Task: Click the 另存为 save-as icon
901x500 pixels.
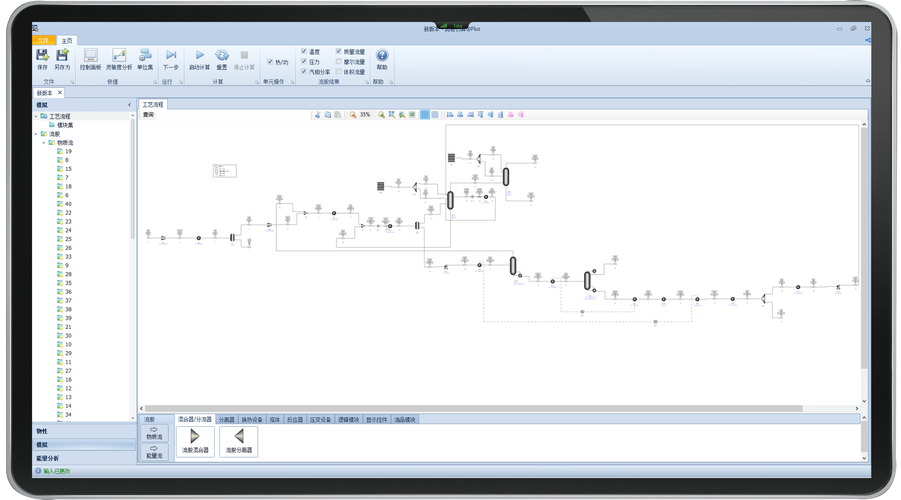Action: coord(62,55)
